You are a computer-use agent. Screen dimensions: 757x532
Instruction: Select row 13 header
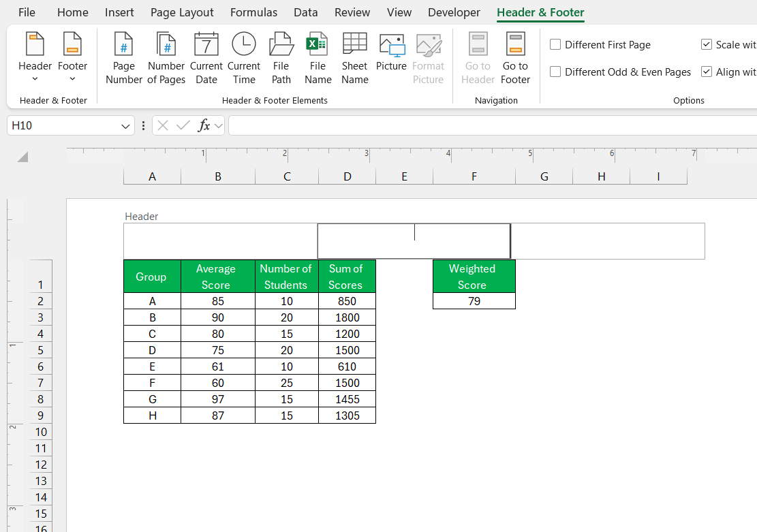click(41, 481)
